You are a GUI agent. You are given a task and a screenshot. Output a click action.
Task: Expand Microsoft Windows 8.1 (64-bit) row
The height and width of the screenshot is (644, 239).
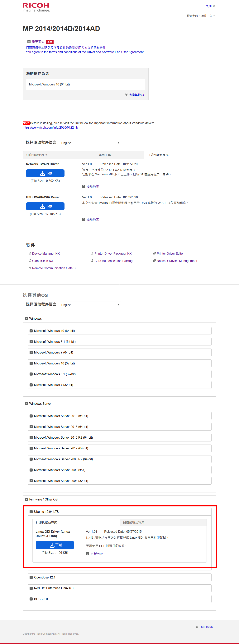click(119, 341)
